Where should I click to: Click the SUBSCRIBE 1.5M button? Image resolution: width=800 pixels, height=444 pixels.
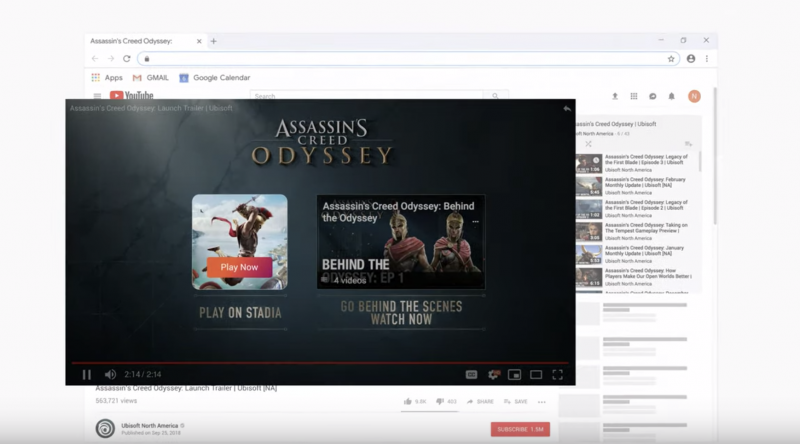[x=520, y=429]
